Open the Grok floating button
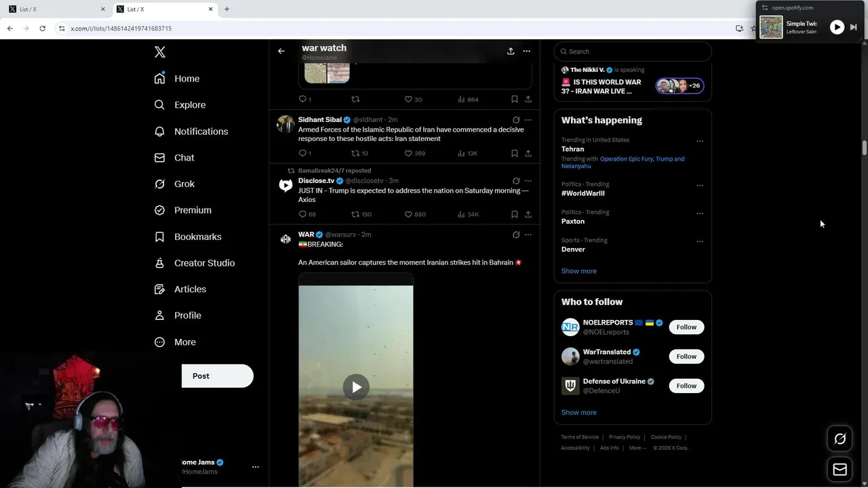 coord(840,439)
